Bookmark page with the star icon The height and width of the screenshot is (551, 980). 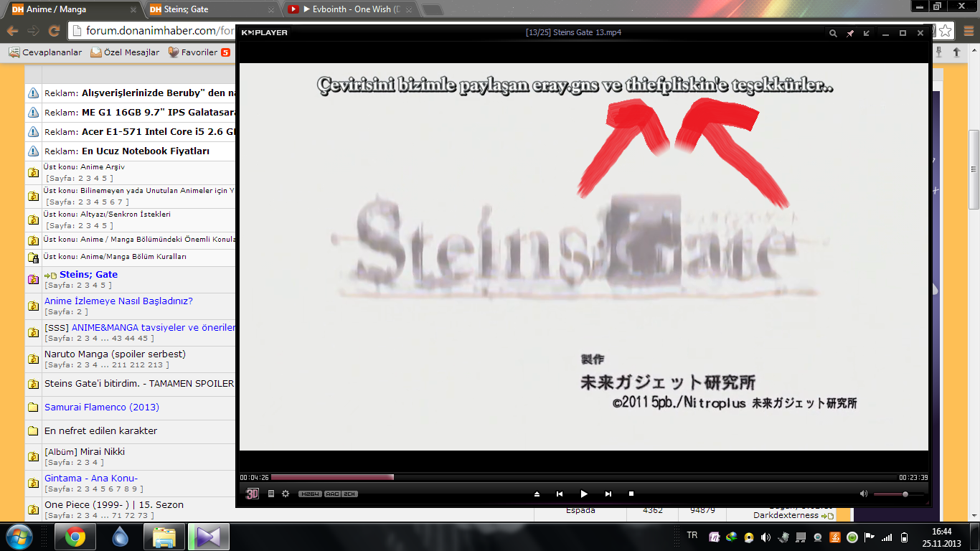[x=946, y=31]
